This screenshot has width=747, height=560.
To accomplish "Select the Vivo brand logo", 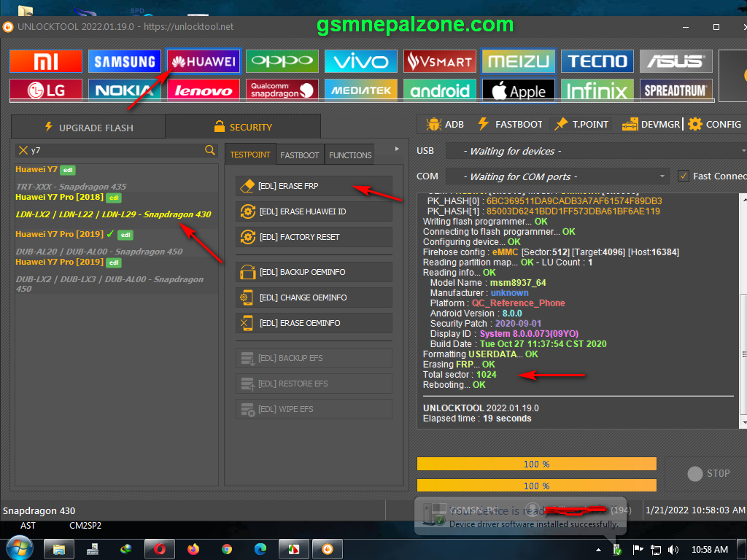I will tap(360, 61).
